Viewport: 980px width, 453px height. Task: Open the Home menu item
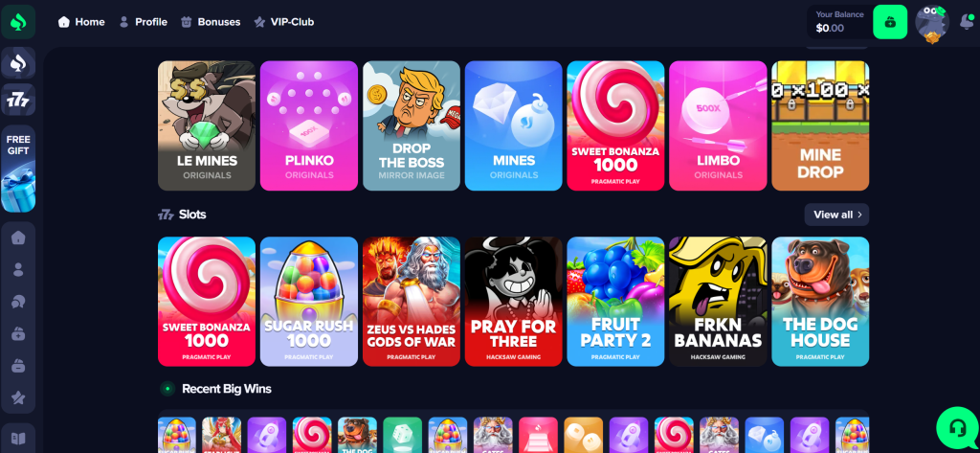click(81, 22)
